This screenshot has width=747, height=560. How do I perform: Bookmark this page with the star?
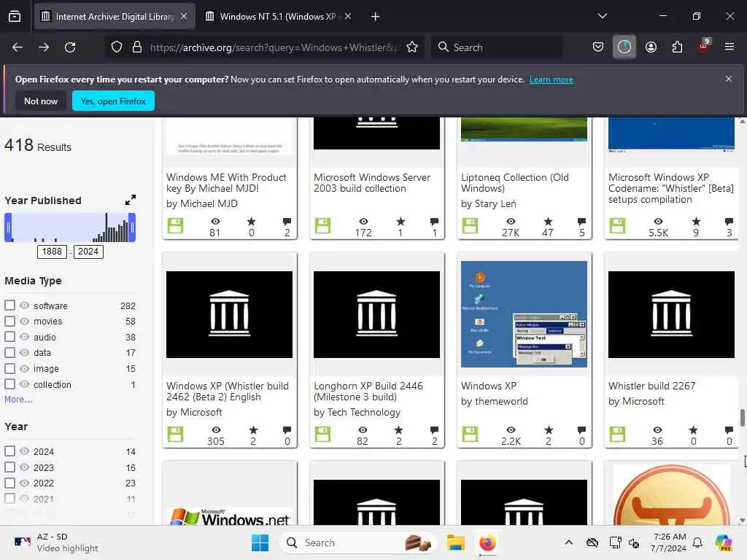tap(413, 47)
